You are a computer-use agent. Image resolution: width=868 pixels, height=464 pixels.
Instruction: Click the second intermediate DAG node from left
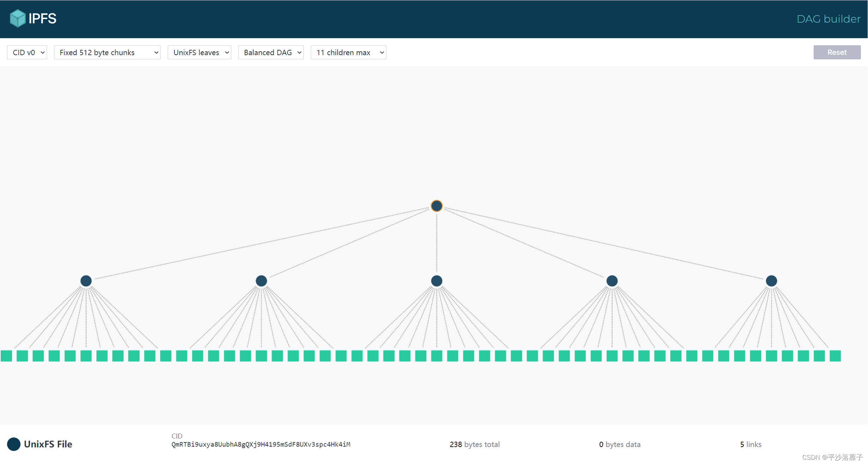261,281
